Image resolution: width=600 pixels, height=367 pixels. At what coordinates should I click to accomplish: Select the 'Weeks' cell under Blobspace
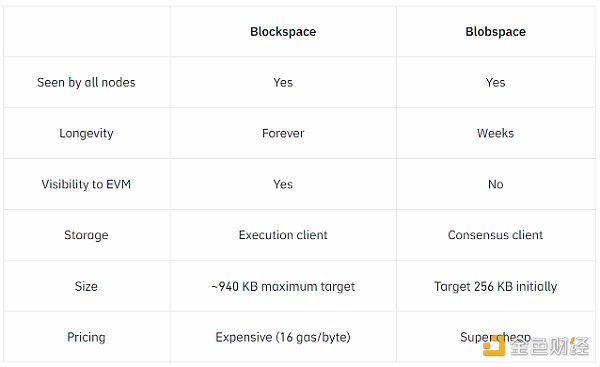pos(496,133)
